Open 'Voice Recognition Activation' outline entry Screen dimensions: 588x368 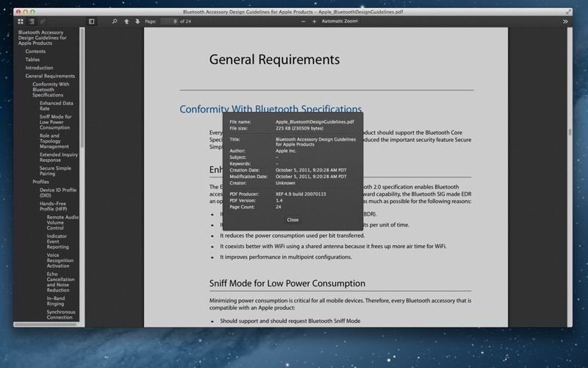tap(60, 261)
